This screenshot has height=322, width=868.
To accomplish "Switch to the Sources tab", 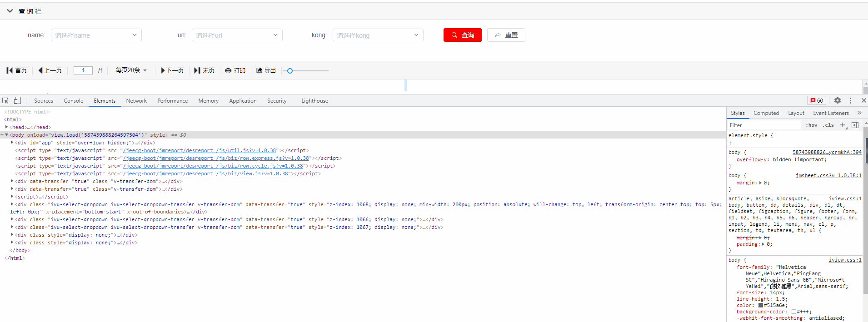I will (x=44, y=101).
